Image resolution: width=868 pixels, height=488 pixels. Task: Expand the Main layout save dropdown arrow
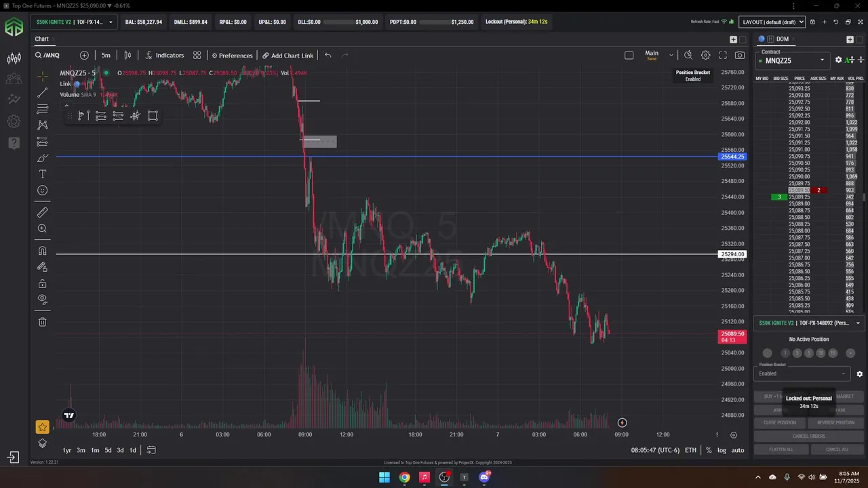click(x=671, y=56)
